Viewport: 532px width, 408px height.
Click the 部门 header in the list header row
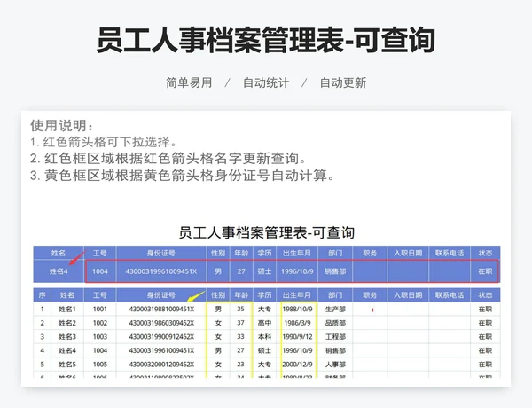(x=335, y=295)
